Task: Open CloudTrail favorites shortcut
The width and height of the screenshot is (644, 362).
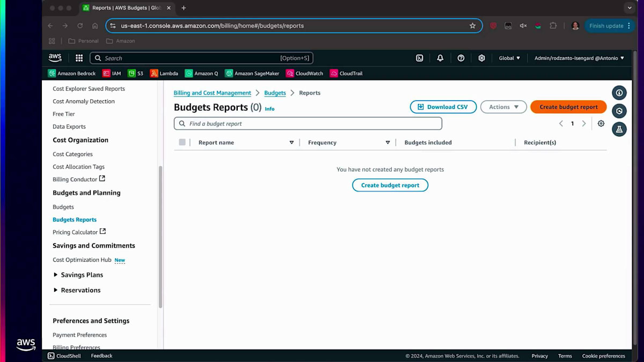Action: click(x=346, y=73)
